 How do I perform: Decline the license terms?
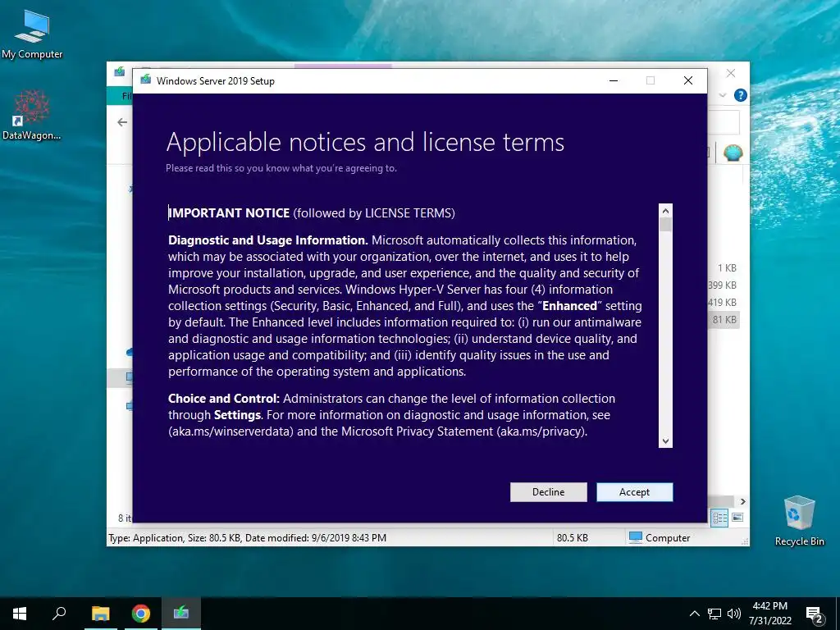click(x=548, y=492)
